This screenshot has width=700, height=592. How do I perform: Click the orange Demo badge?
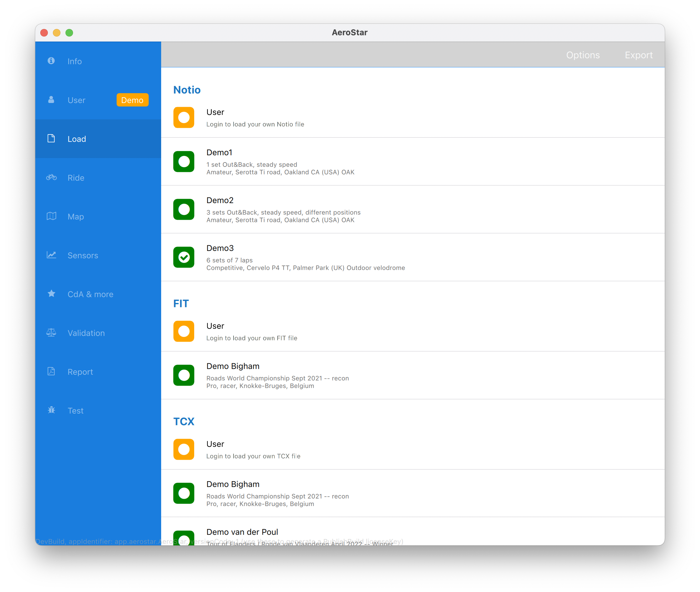click(133, 100)
